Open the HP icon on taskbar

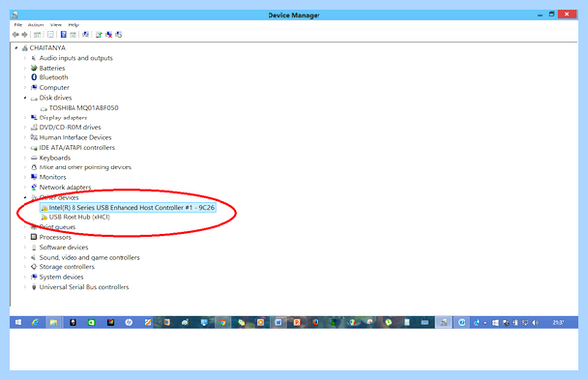(129, 322)
